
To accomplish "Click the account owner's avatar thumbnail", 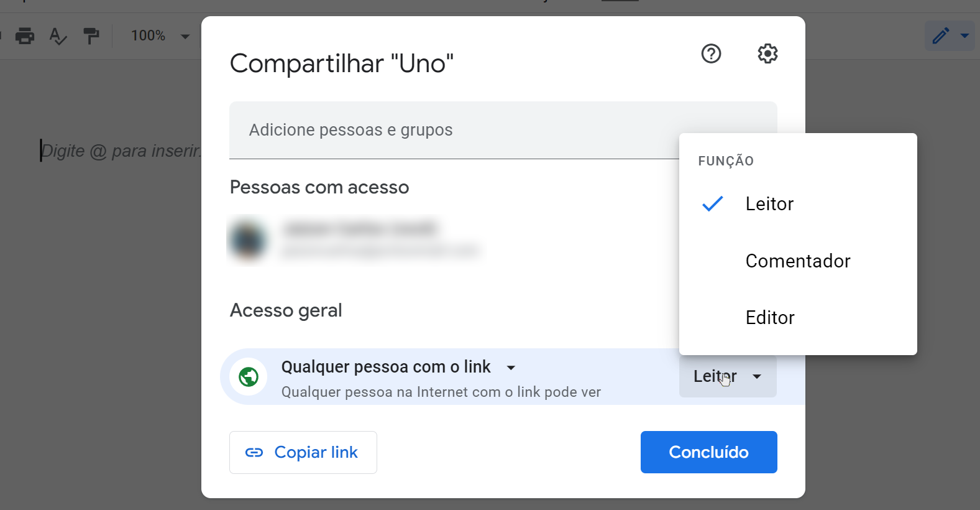I will point(248,239).
